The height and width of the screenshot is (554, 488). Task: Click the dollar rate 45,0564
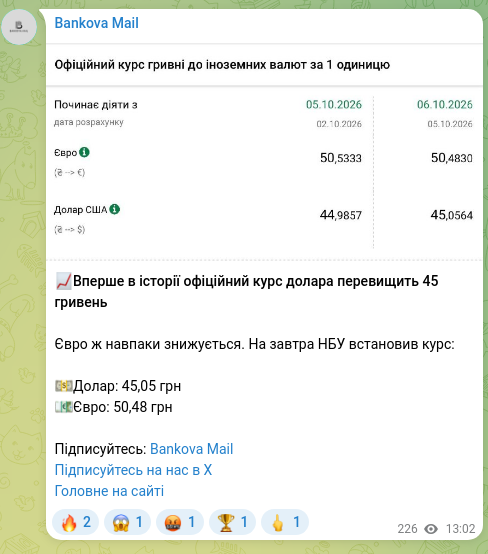pyautogui.click(x=452, y=215)
